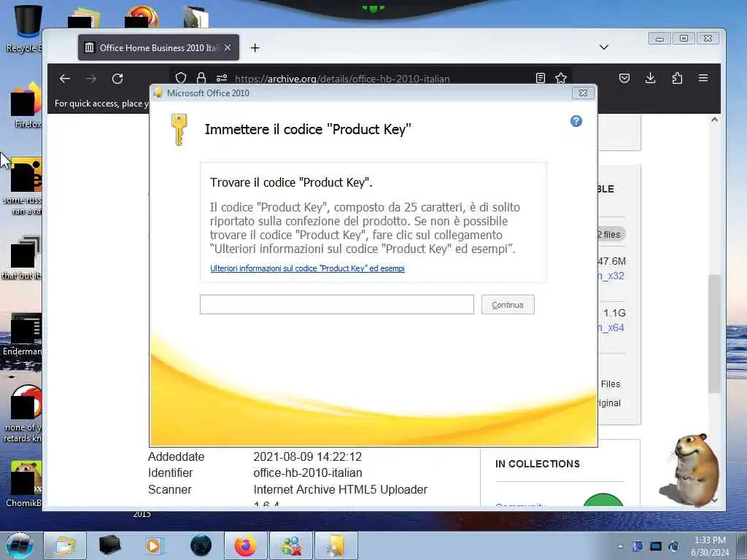
Task: Click the site padlock icon
Action: pyautogui.click(x=201, y=78)
